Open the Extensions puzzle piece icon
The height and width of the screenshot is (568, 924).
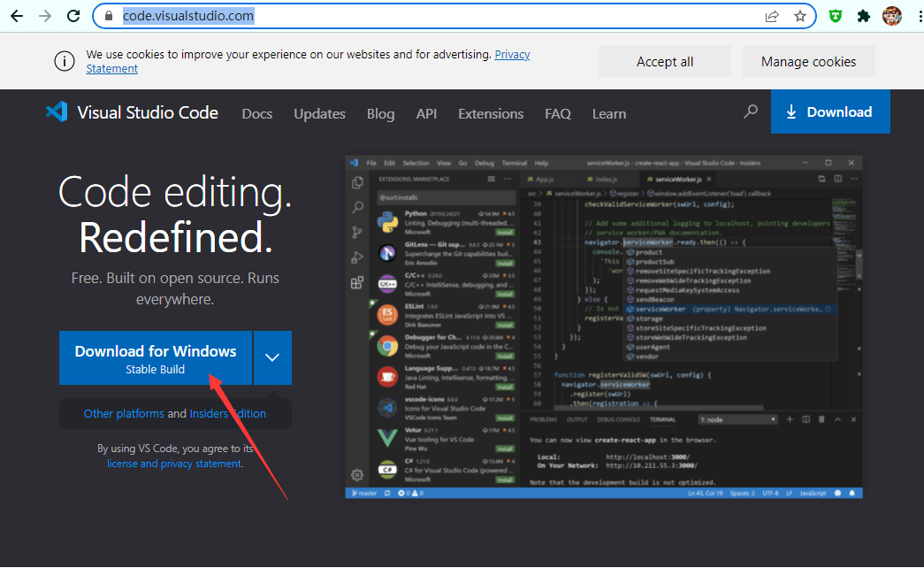[x=864, y=16]
